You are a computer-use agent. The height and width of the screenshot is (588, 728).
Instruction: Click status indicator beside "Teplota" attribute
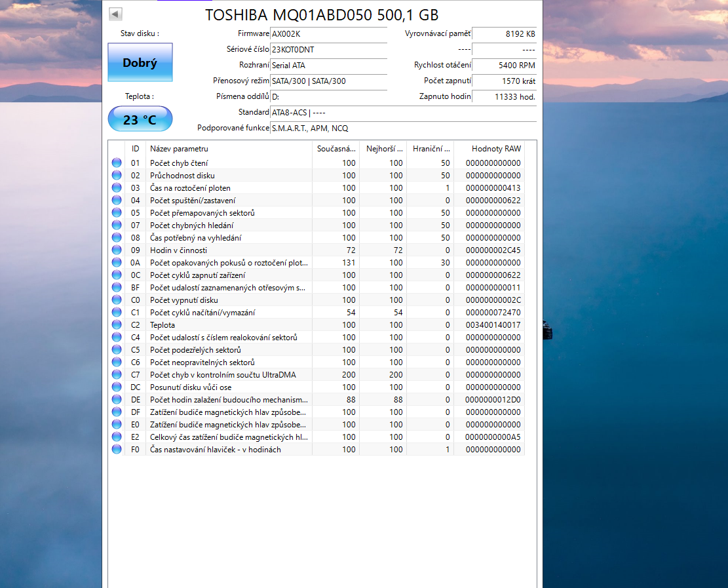pos(116,324)
